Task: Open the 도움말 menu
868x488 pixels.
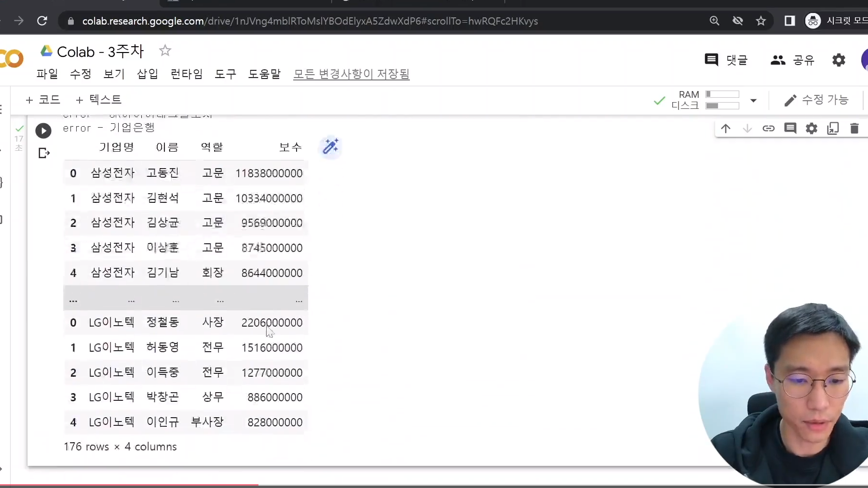Action: 264,74
